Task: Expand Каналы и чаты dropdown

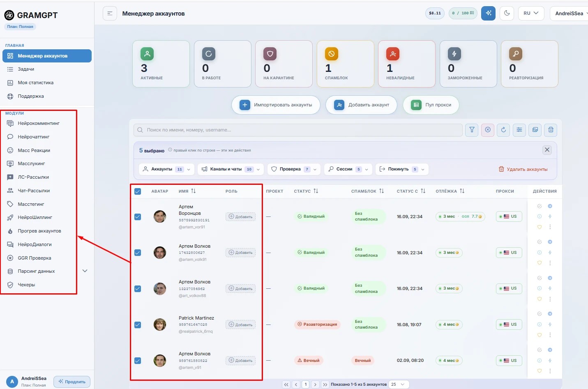Action: 231,169
